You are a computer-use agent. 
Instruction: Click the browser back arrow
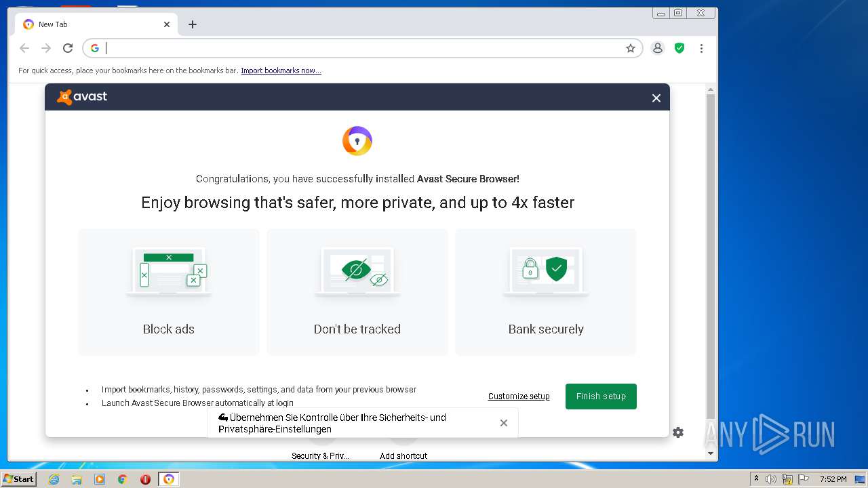coord(24,48)
